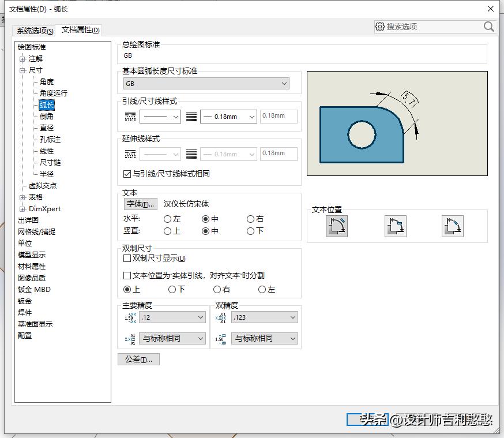Viewport: 504px width, 438px height.
Task: Click the extension line style pattern icon
Action: [131, 154]
